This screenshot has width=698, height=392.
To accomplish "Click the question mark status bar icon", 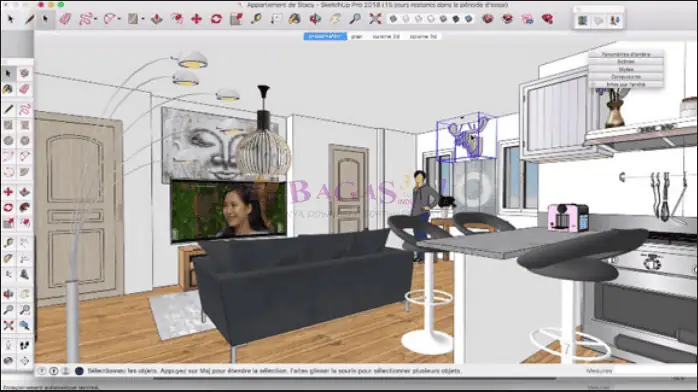I will (41, 371).
